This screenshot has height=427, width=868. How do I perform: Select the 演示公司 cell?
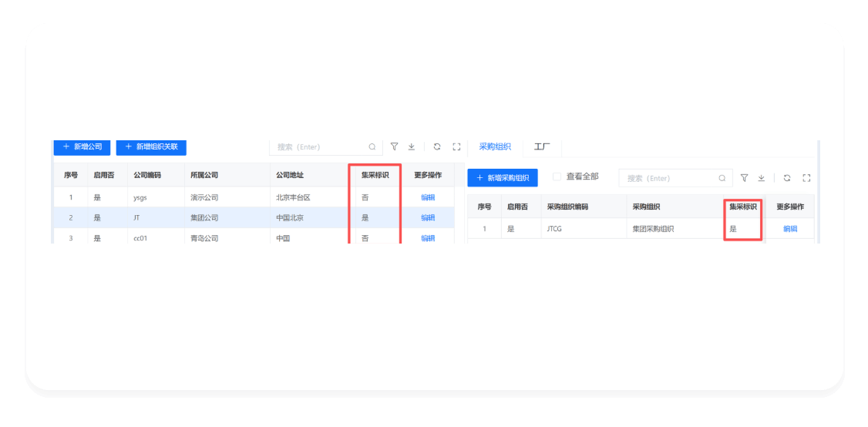tap(204, 197)
